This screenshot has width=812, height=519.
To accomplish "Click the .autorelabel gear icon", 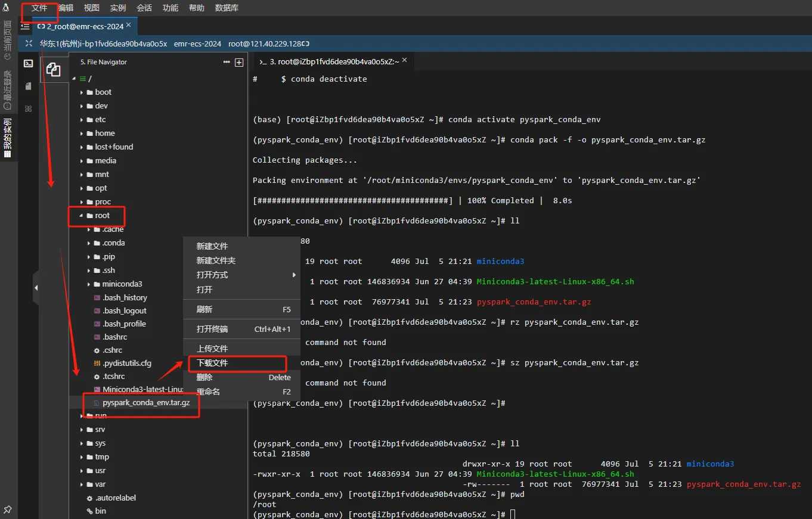I will click(x=90, y=498).
